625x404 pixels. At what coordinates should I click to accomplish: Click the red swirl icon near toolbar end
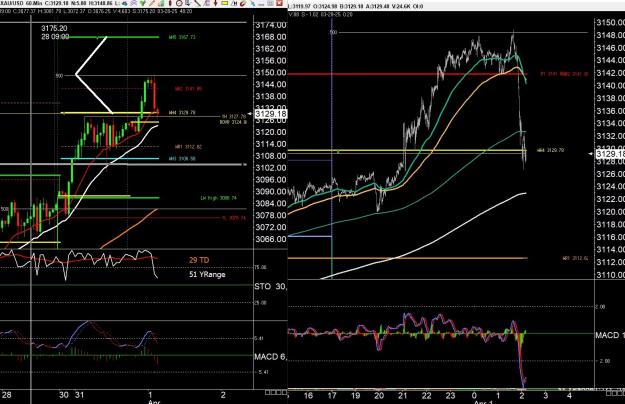pyautogui.click(x=243, y=3)
